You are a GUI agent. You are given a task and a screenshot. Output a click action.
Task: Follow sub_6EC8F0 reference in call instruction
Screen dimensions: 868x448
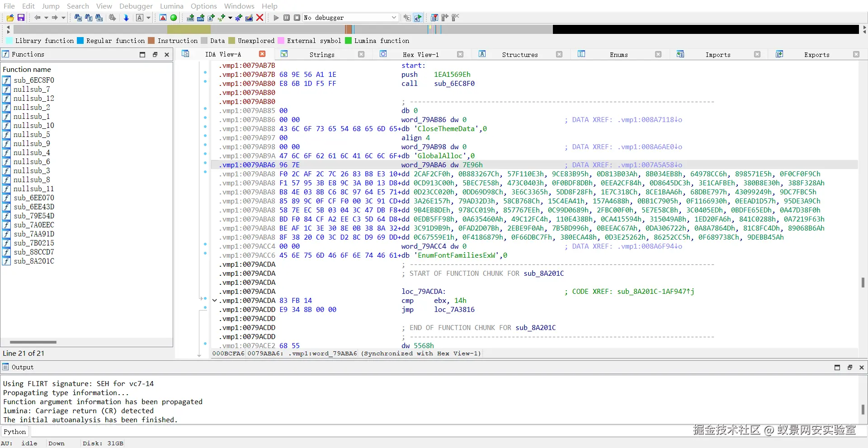(454, 84)
